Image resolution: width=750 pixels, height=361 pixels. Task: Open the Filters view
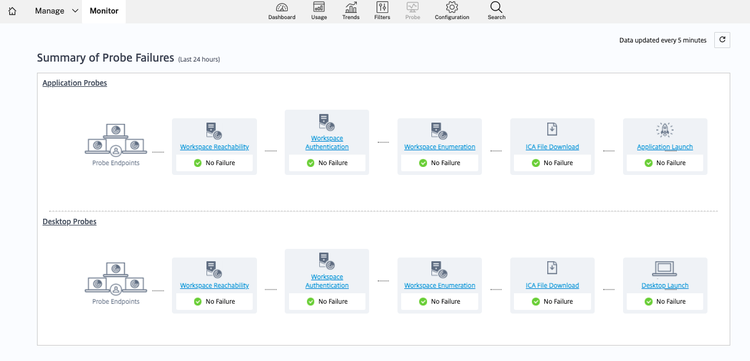click(x=382, y=11)
